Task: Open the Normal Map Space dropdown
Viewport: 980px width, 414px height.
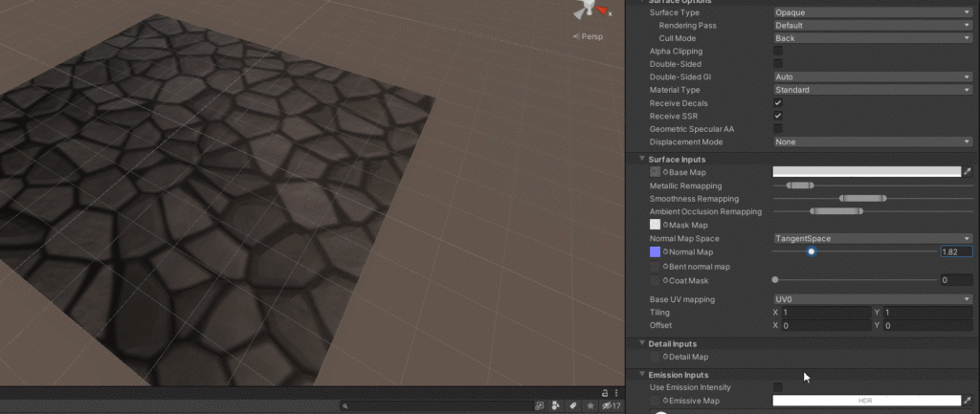Action: (872, 238)
